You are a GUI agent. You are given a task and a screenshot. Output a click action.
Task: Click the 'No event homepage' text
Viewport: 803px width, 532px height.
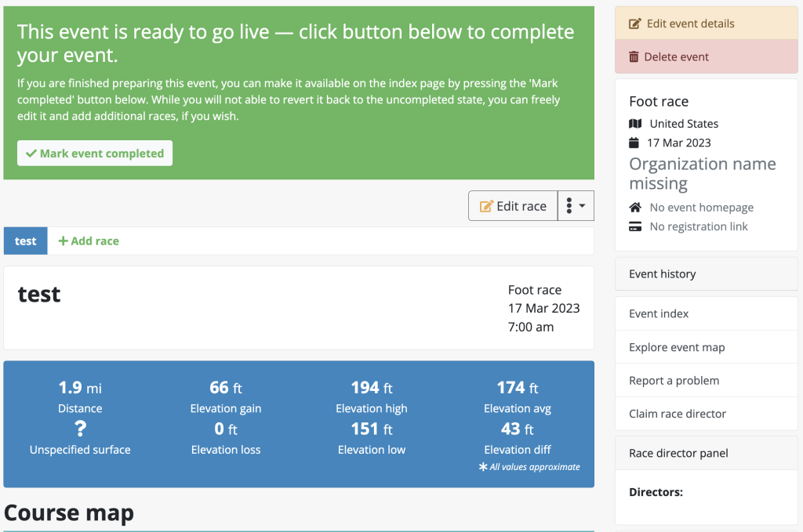click(702, 207)
